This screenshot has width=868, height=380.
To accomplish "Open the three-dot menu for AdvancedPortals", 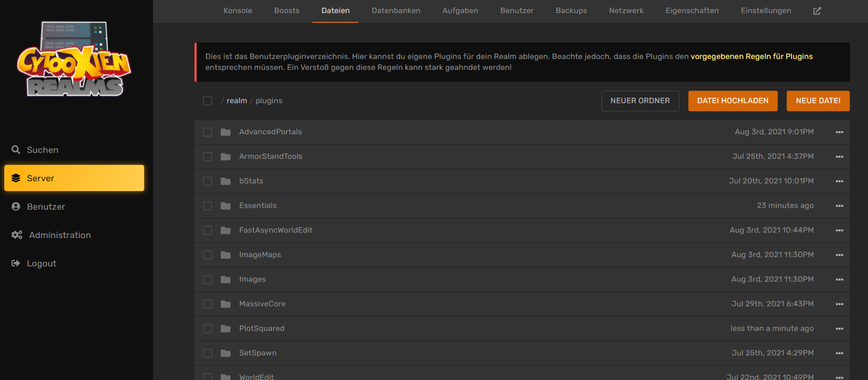I will point(840,132).
